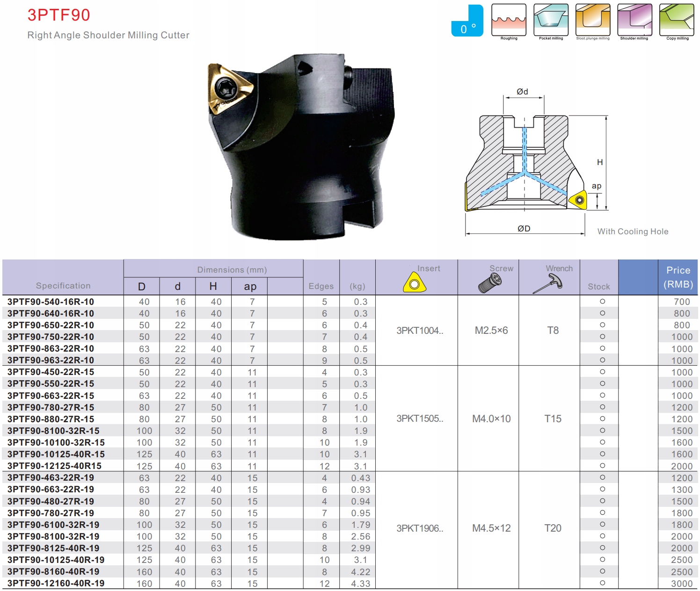
Task: Select the 3PTF90-10125-40R-15 specification
Action: pos(56,454)
